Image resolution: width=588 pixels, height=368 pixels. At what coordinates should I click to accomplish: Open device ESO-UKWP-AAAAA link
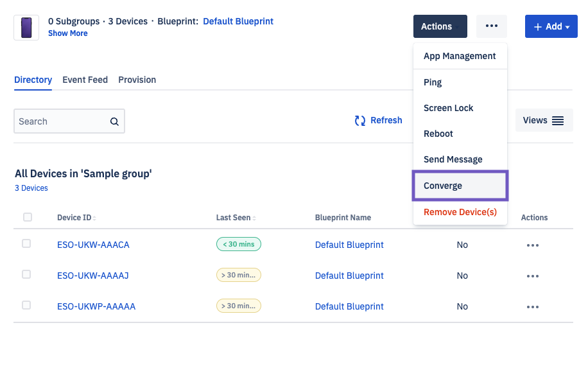pos(96,306)
